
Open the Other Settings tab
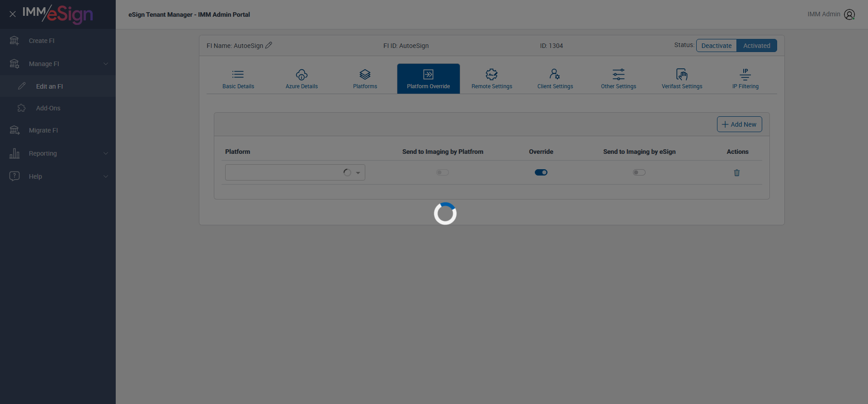tap(618, 79)
